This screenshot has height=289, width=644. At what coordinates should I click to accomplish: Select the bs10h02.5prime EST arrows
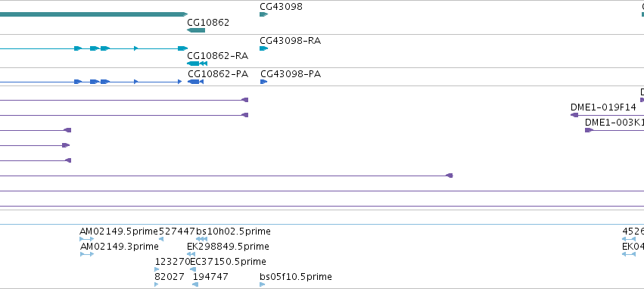click(201, 239)
